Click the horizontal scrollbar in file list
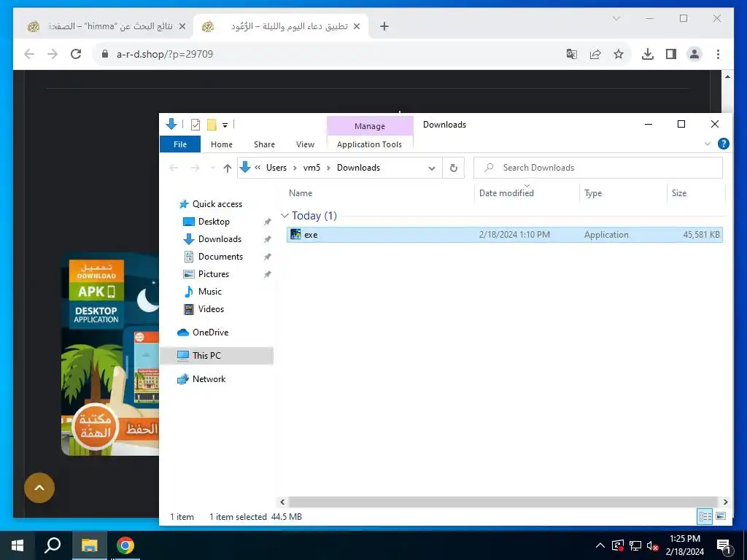Image resolution: width=747 pixels, height=560 pixels. 503,502
